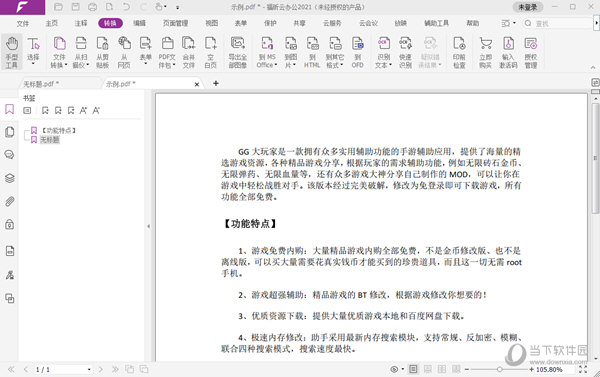Convert PDF to HTML icon
This screenshot has height=377, width=600.
[312, 52]
